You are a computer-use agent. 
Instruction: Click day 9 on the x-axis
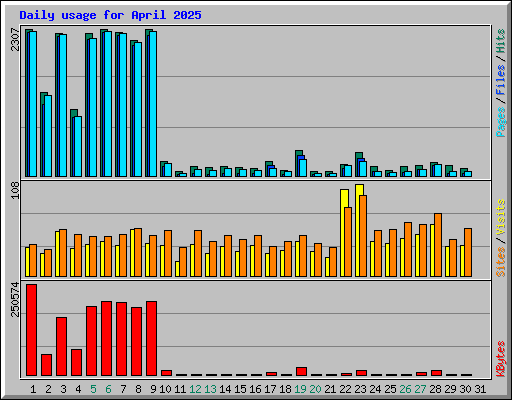point(153,389)
